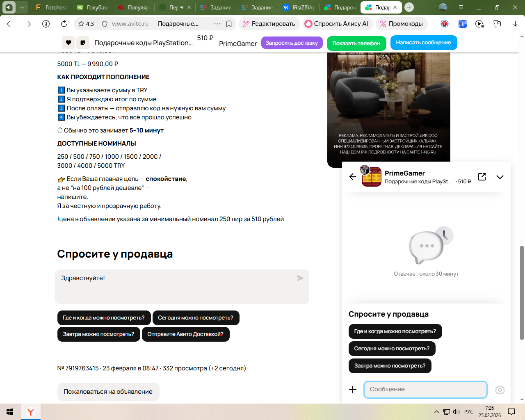Open the browser profile avatar
Viewport: 525px width, 420px height.
[443, 7]
